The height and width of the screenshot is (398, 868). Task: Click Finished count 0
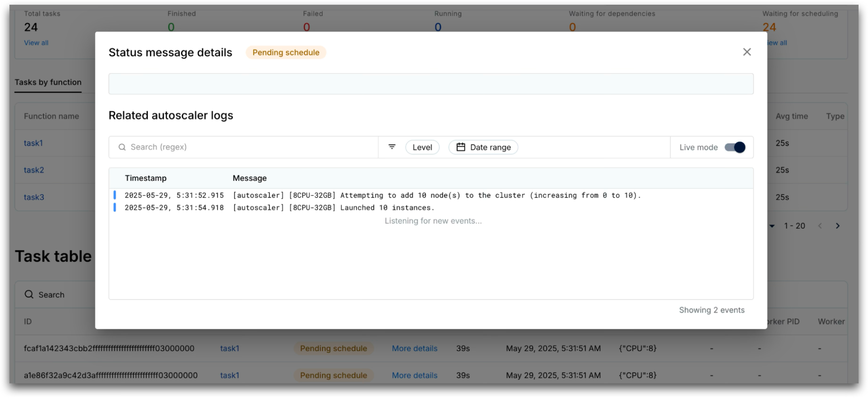click(x=171, y=27)
